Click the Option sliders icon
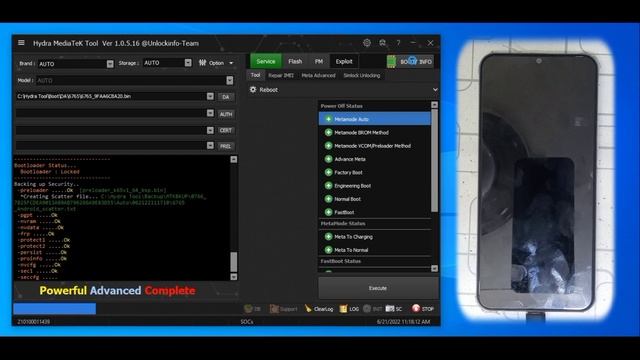This screenshot has width=640, height=360. point(202,63)
